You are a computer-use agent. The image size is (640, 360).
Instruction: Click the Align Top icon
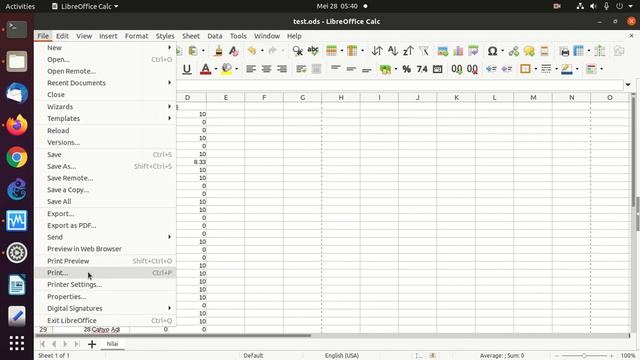click(336, 68)
